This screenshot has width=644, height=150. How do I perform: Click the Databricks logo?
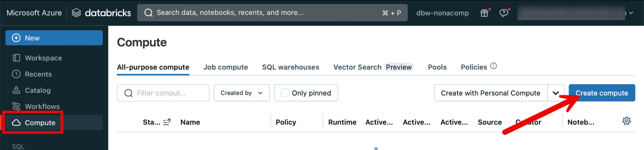click(x=101, y=13)
